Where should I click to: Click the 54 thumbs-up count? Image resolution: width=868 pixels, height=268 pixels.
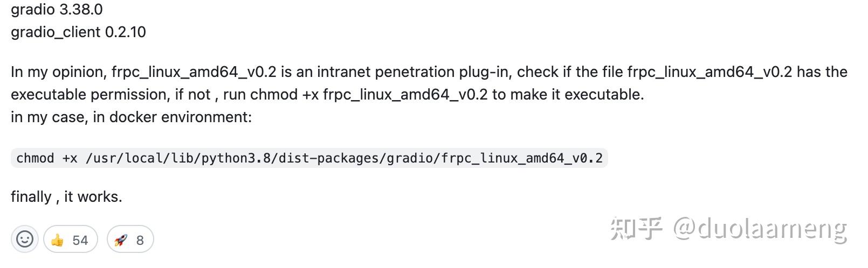80,240
